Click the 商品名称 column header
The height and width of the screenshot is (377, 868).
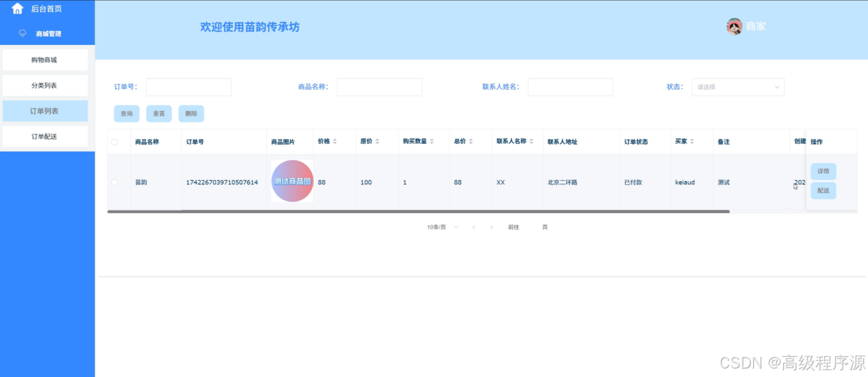(x=147, y=141)
